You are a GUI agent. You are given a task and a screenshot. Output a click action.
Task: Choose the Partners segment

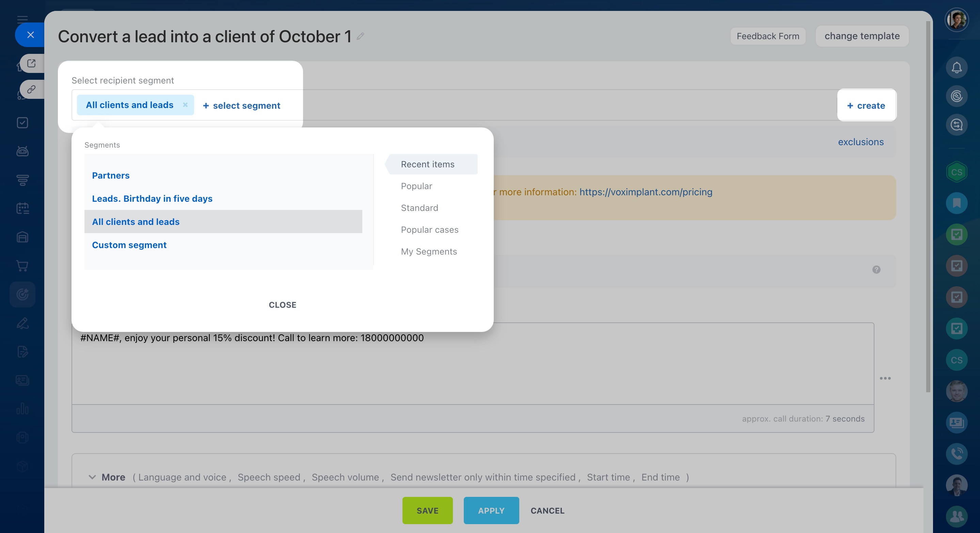click(111, 176)
